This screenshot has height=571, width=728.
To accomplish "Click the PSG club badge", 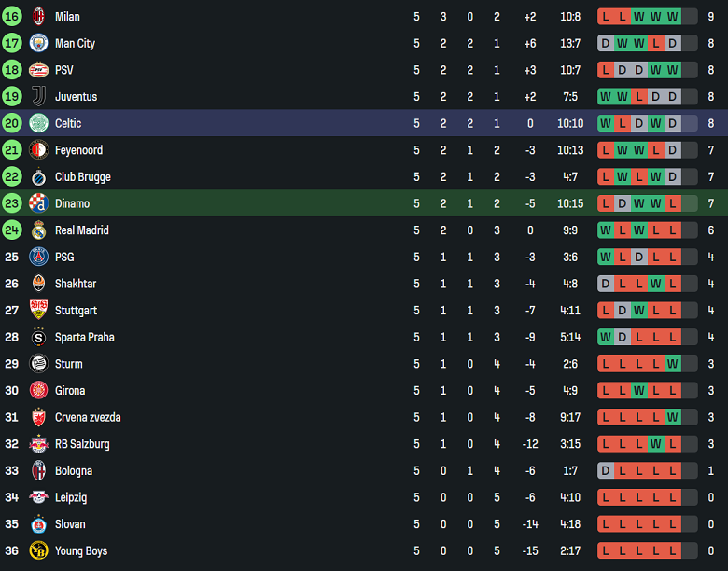I will click(x=38, y=257).
